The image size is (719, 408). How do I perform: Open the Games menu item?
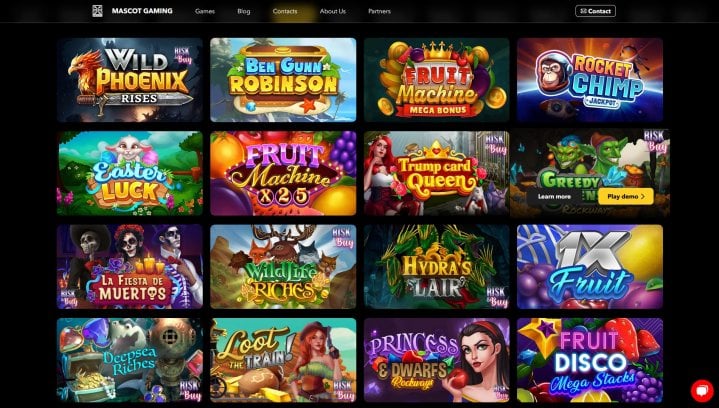(205, 11)
